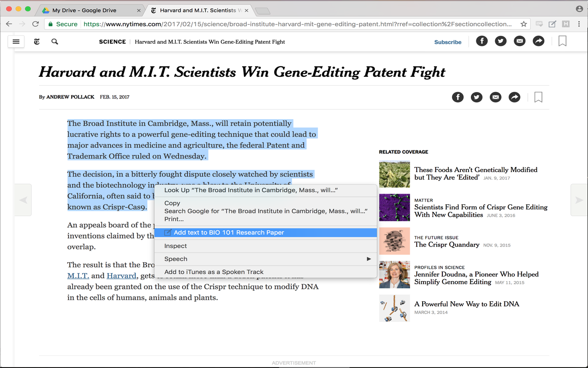The image size is (588, 368).
Task: Follow the Harvard link in article
Action: pyautogui.click(x=121, y=276)
